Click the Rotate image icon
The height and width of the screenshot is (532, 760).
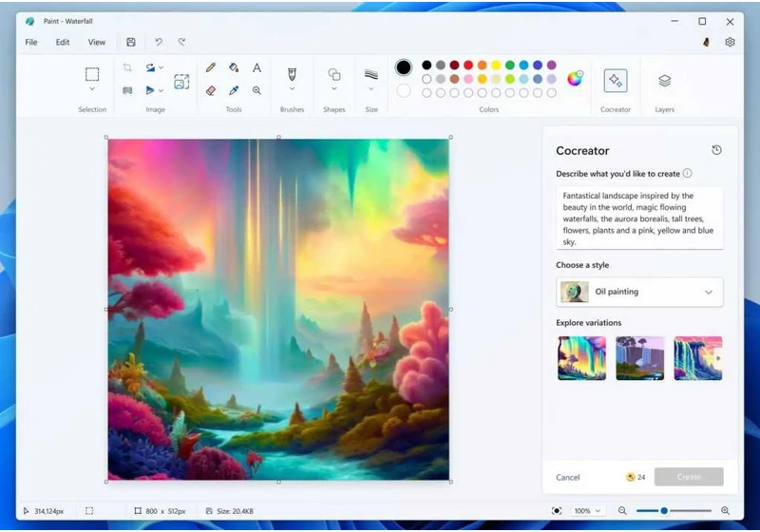point(150,67)
